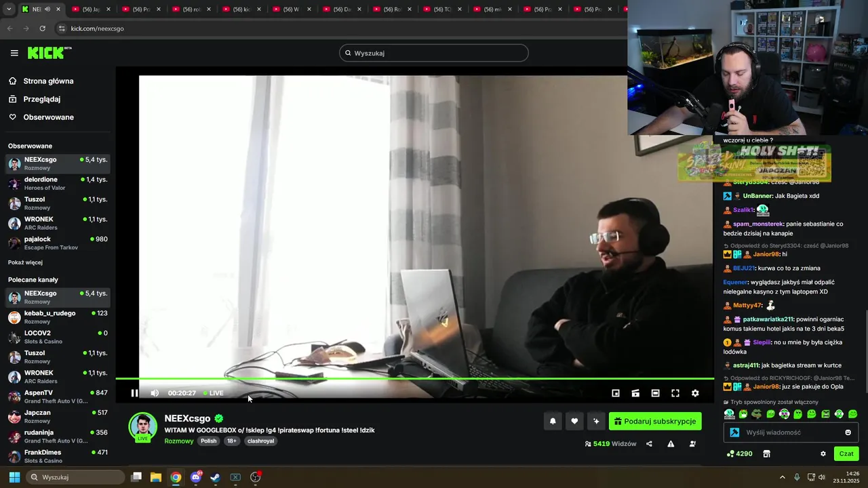Open delordione in followed channels
868x488 pixels.
[58, 184]
